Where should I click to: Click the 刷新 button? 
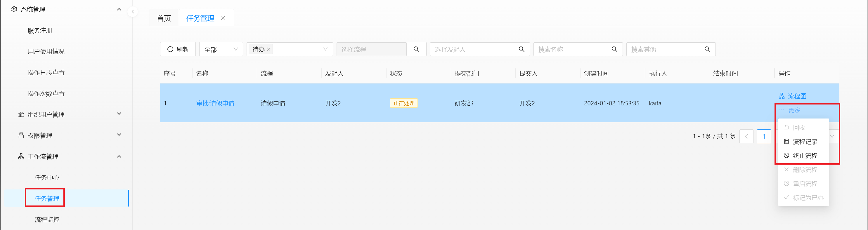178,49
